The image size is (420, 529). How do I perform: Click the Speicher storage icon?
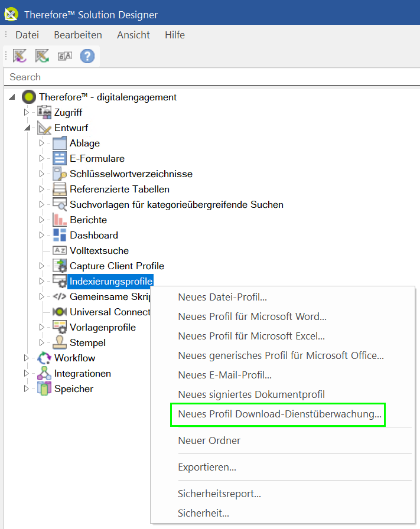(44, 388)
